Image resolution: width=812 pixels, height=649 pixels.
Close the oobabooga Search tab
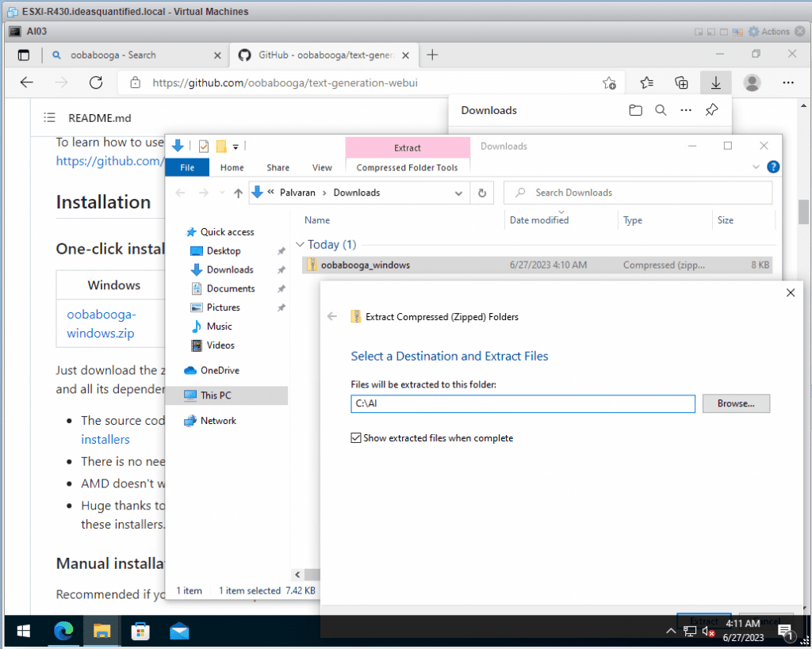pos(217,55)
